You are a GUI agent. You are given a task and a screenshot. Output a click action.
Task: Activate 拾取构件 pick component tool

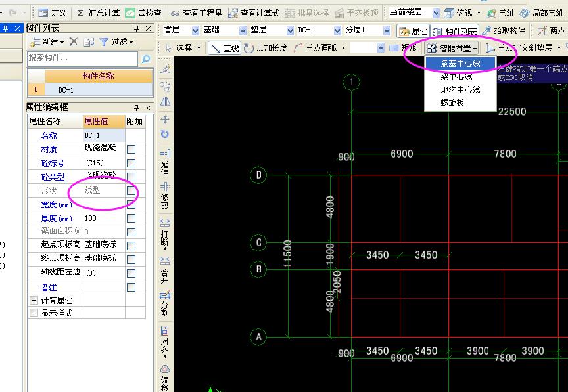coord(504,31)
